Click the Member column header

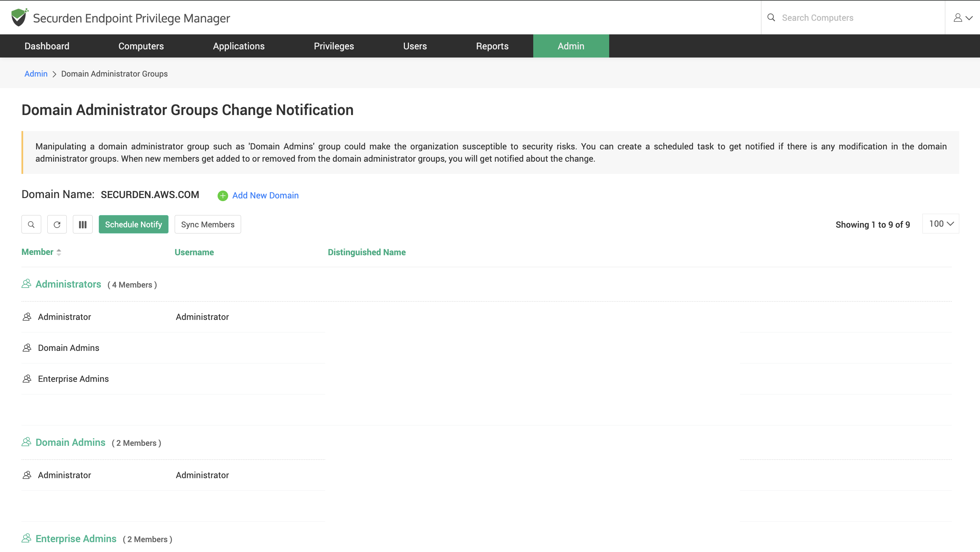point(37,252)
